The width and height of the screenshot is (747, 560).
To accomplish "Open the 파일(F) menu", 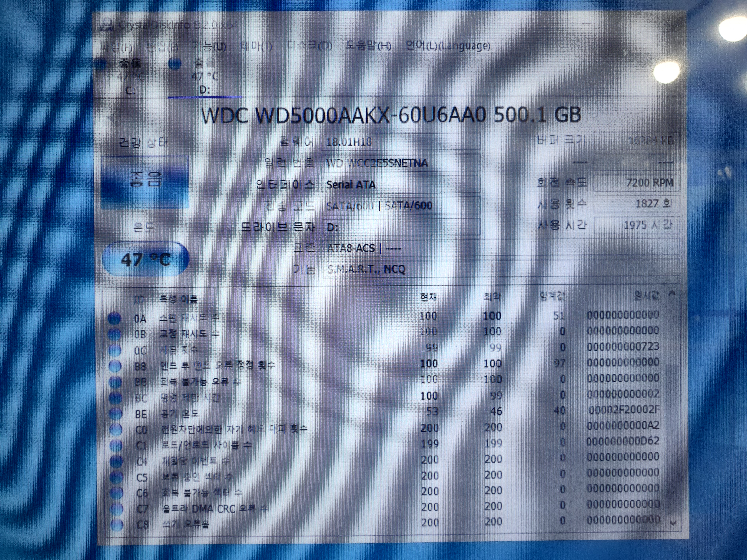I will click(x=116, y=47).
